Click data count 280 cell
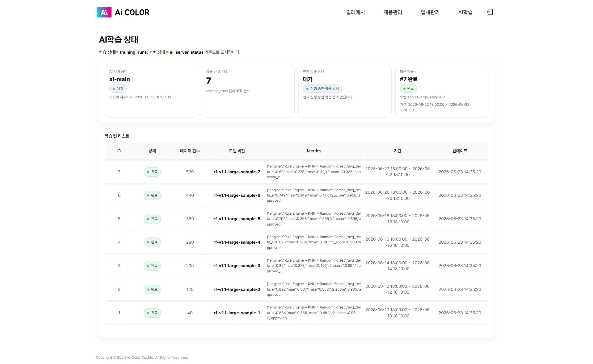 190,242
